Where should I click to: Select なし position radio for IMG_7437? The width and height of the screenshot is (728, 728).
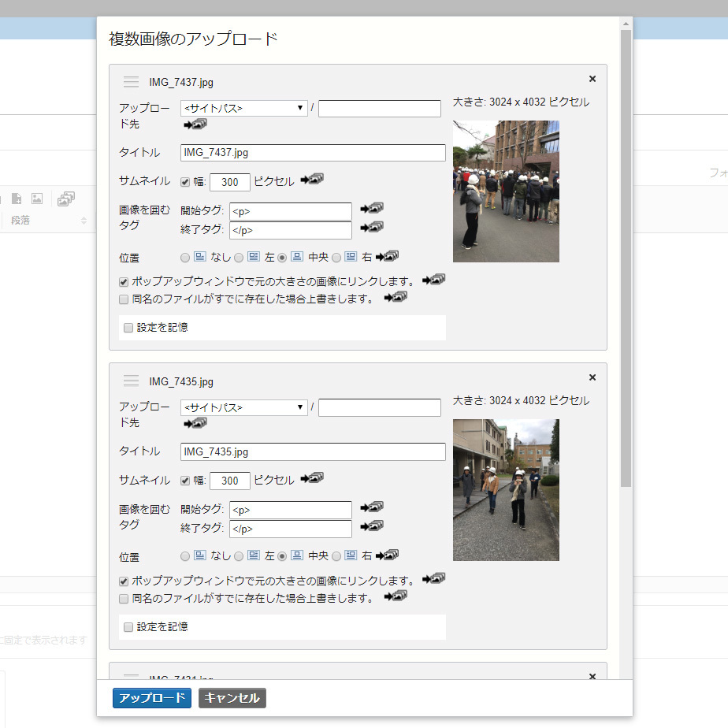[185, 258]
